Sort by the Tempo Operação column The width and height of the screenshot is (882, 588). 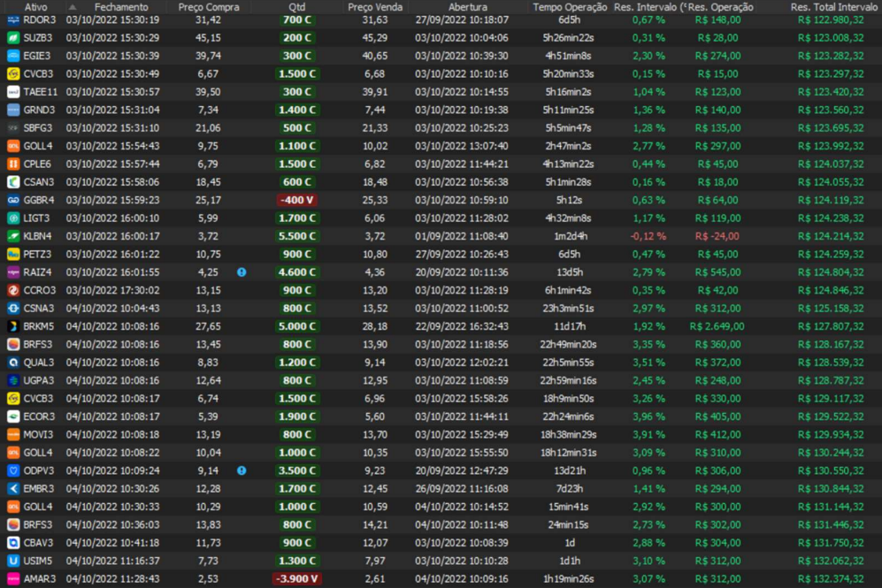click(570, 7)
